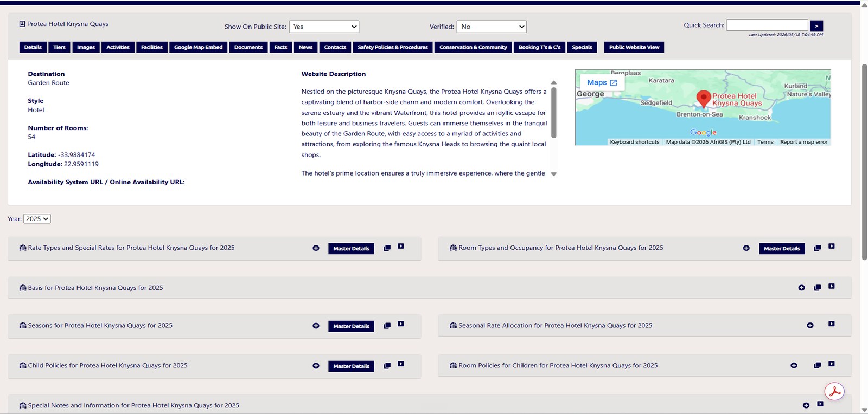Image resolution: width=868 pixels, height=414 pixels.
Task: Add a new season with the Seasons plus icon
Action: pos(316,326)
